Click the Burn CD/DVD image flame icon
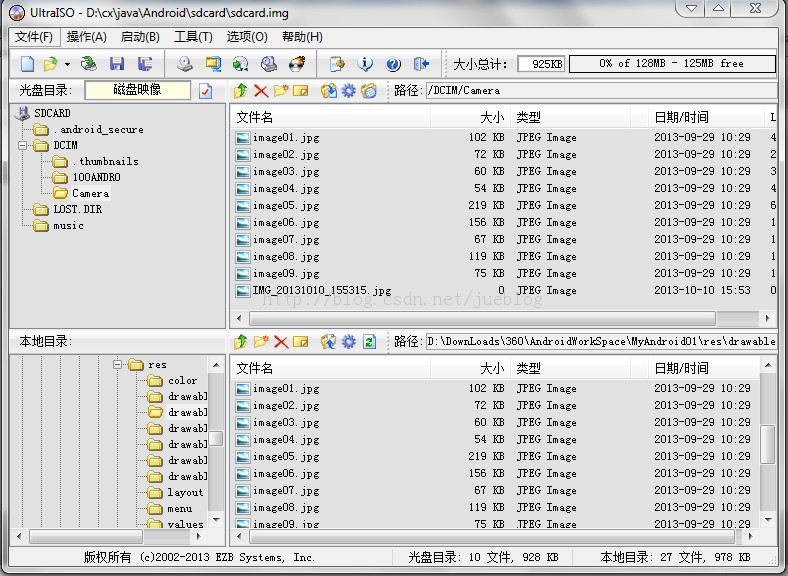 click(x=297, y=64)
